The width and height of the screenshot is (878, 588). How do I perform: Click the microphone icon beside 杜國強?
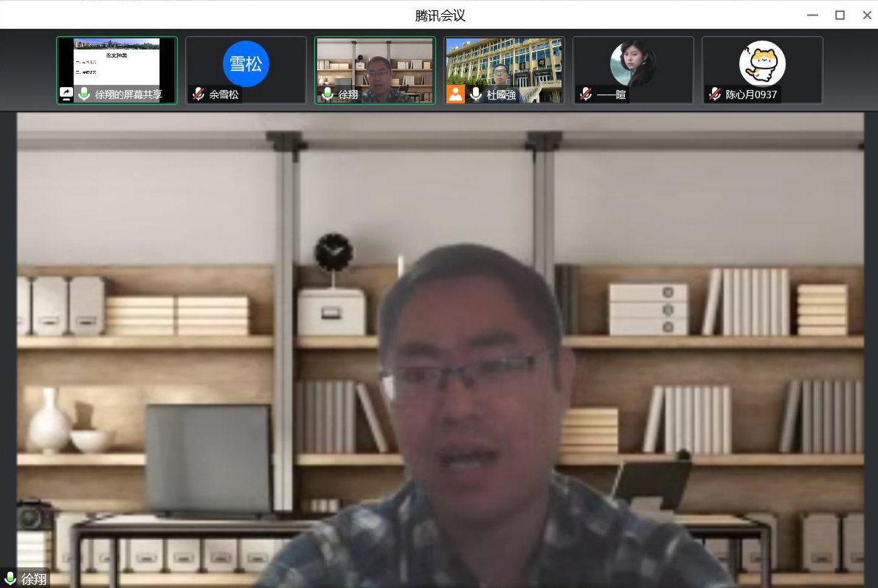(476, 94)
